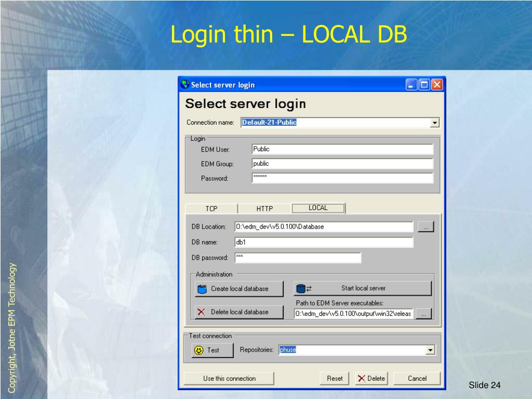Image resolution: width=532 pixels, height=399 pixels.
Task: Switch to the HTTP tab
Action: 264,209
